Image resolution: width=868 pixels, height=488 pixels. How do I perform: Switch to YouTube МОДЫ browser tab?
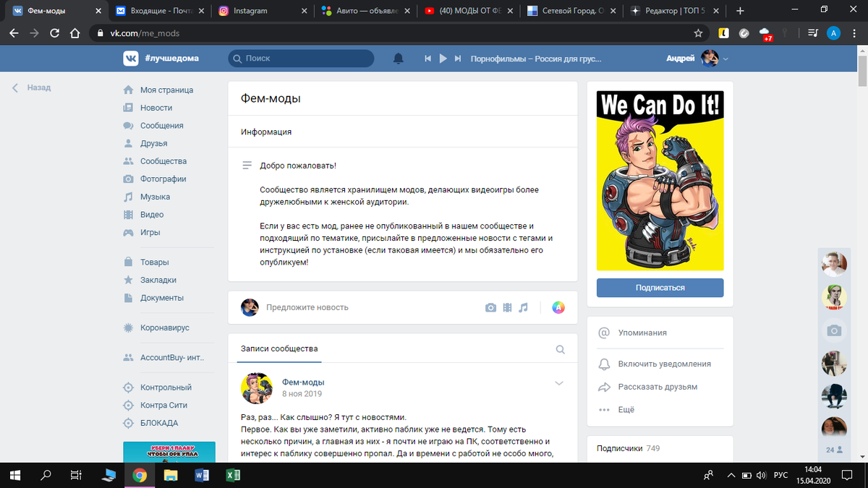click(x=469, y=11)
